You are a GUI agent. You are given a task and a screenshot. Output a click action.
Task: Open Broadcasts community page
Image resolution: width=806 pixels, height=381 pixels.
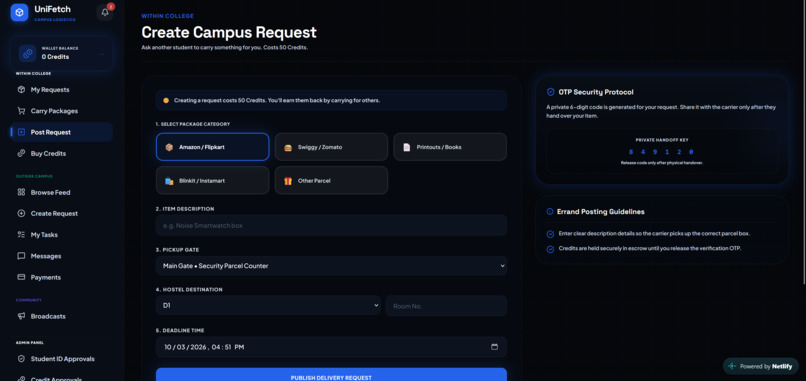point(62,316)
